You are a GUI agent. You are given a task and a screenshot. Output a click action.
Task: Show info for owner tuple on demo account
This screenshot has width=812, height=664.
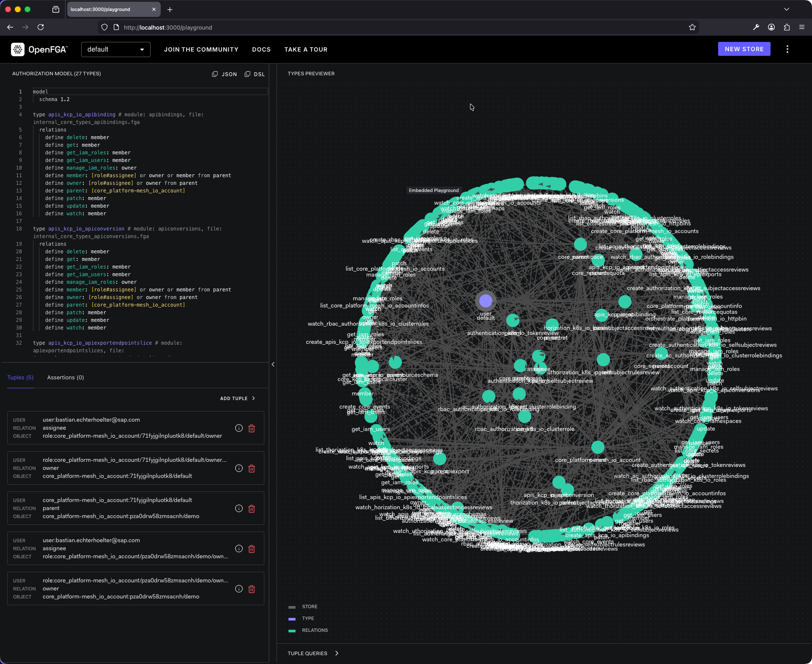click(x=239, y=589)
